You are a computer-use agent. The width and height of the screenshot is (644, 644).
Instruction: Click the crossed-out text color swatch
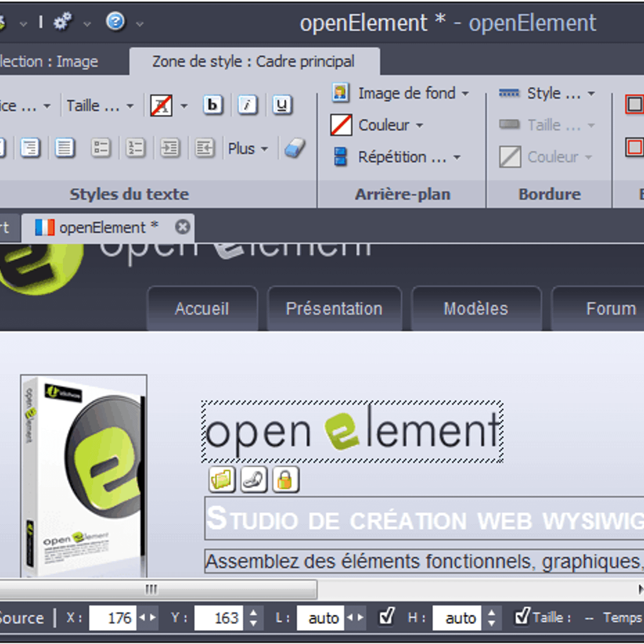tap(161, 106)
